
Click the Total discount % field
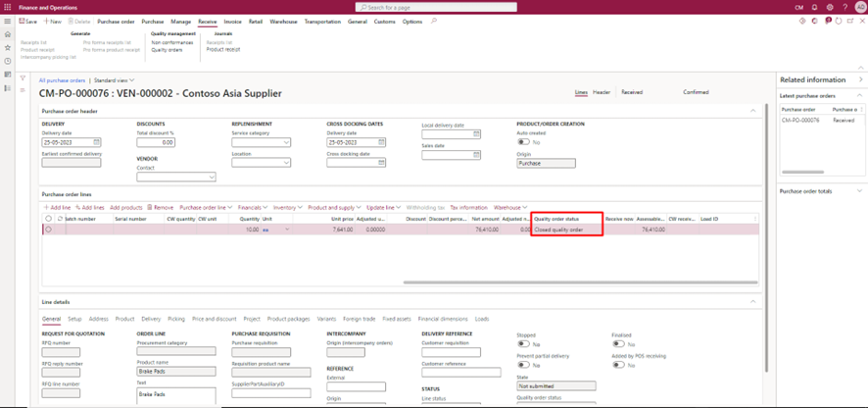tap(156, 142)
